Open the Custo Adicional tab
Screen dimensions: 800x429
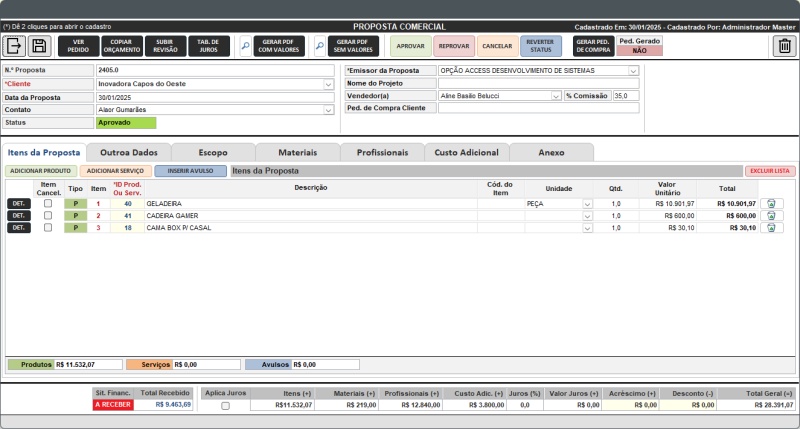pos(467,152)
